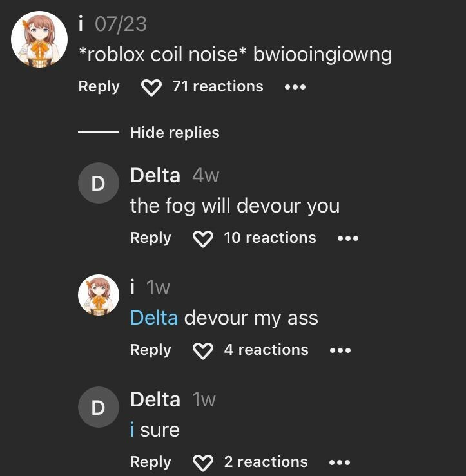Open large anime avatar of user i
466x476 pixels.
[39, 39]
